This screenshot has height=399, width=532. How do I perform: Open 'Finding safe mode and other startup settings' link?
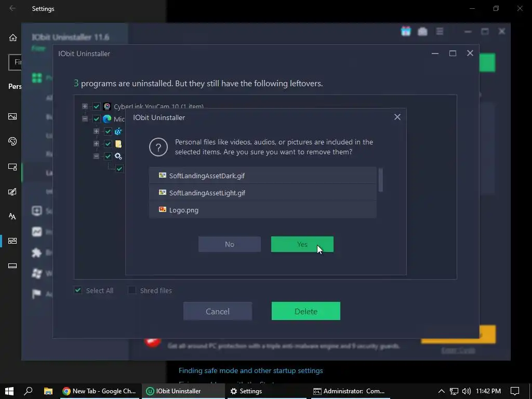tap(251, 370)
